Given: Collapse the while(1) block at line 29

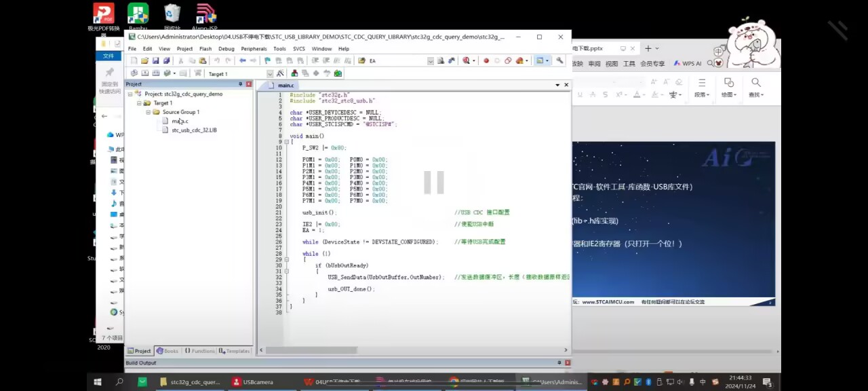Looking at the screenshot, I should (286, 259).
